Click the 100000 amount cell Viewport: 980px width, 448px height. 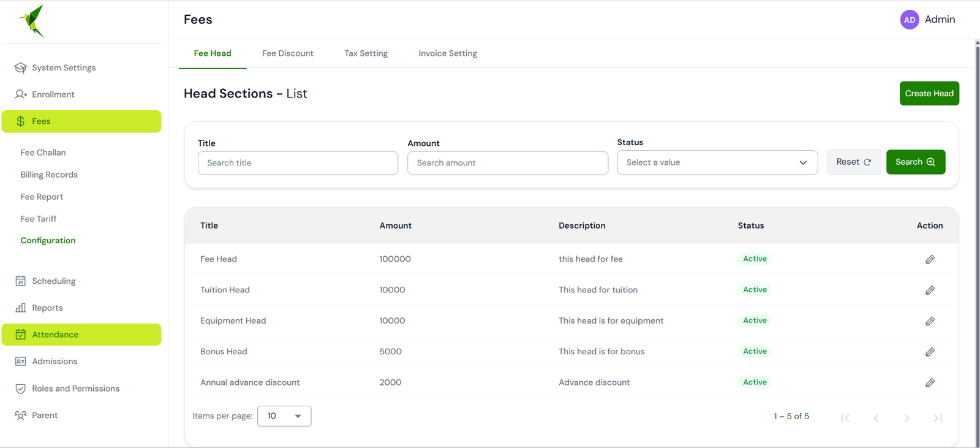click(x=395, y=259)
